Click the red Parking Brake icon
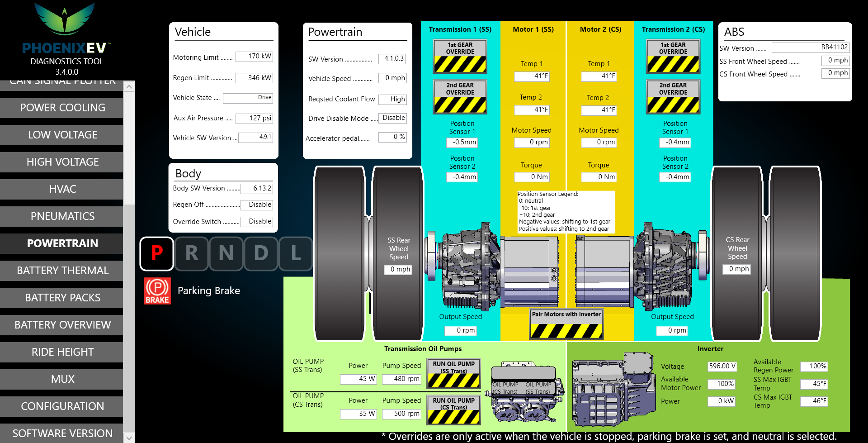 tap(157, 291)
